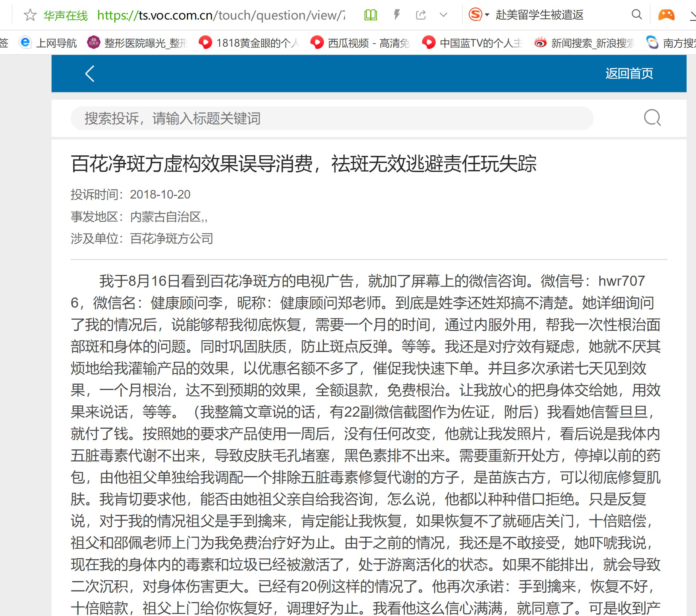
Task: Open 中国蓝TV的个人主 bookmark
Action: pos(473,43)
